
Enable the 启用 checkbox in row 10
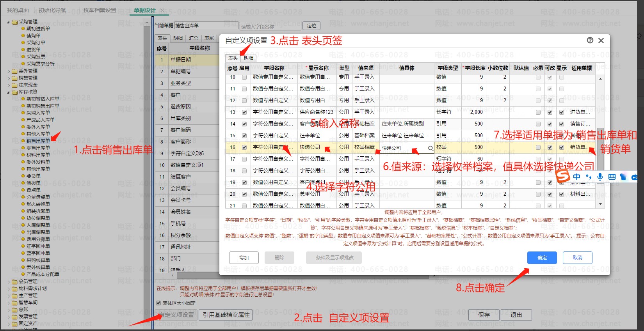244,77
